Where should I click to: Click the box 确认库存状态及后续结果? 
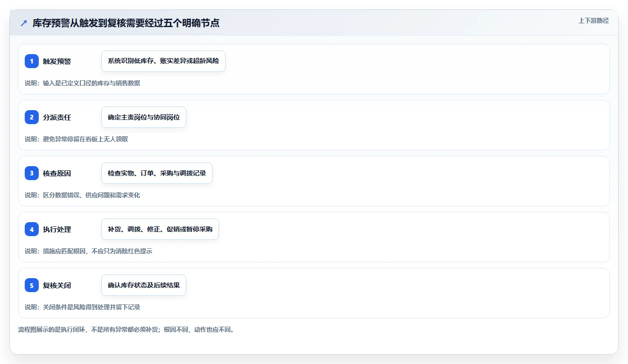coord(144,285)
